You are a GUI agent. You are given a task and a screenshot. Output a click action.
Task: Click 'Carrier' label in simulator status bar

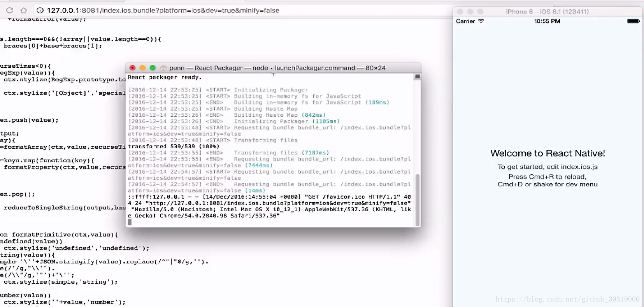click(x=465, y=21)
